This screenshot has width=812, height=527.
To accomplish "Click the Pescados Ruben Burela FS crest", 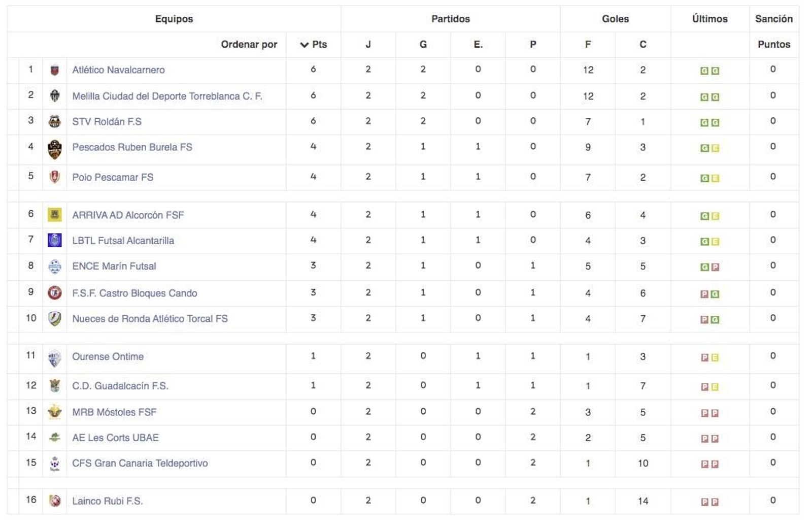I will pos(54,149).
